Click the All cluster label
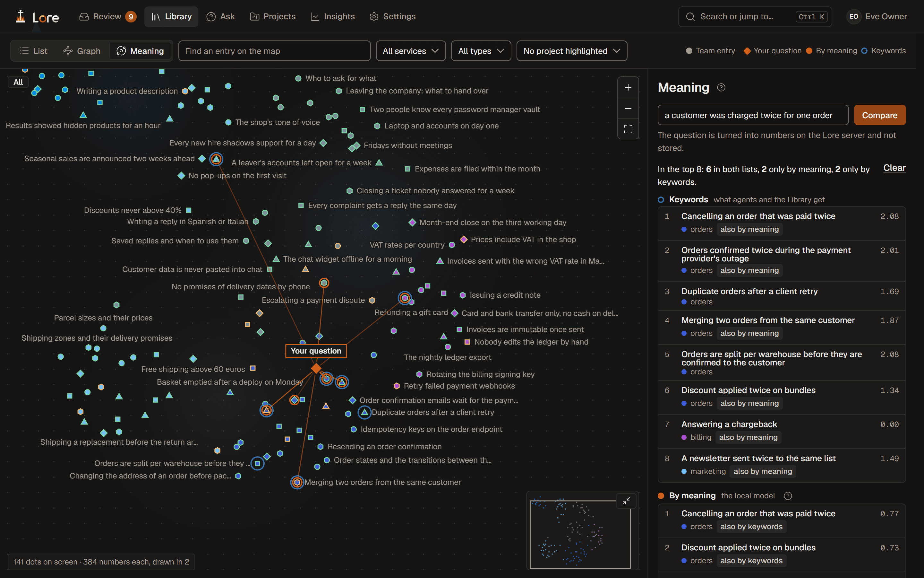 18,82
